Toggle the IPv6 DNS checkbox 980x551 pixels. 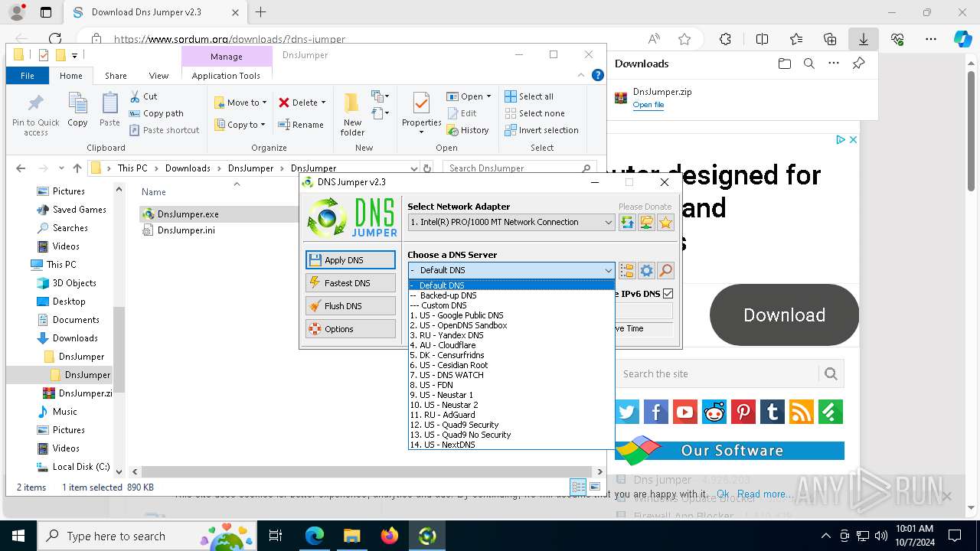668,293
